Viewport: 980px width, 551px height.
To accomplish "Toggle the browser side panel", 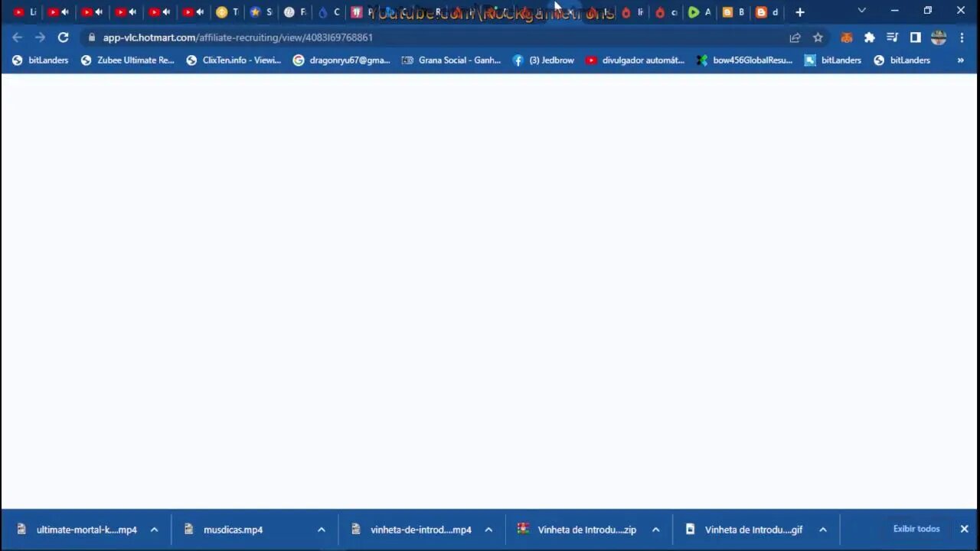I will 915,37.
